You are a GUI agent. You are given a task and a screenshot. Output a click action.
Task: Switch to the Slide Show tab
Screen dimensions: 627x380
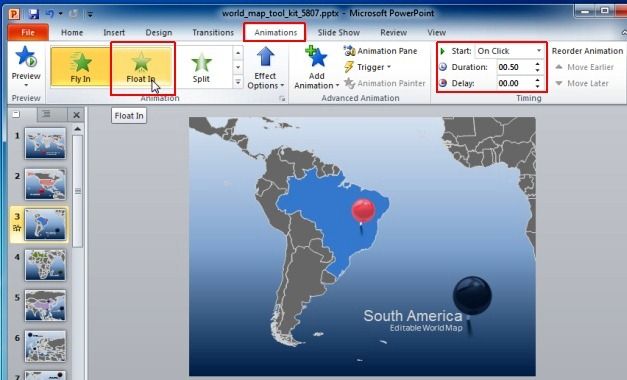click(339, 32)
